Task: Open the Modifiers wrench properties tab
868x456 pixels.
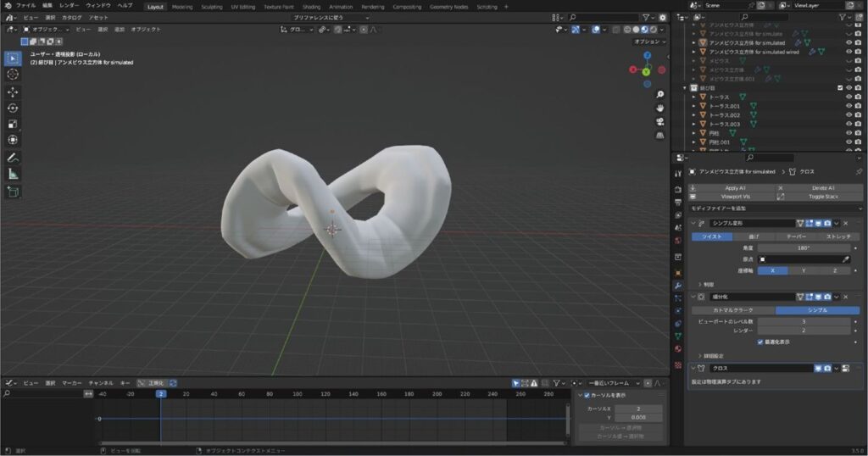Action: (x=678, y=286)
